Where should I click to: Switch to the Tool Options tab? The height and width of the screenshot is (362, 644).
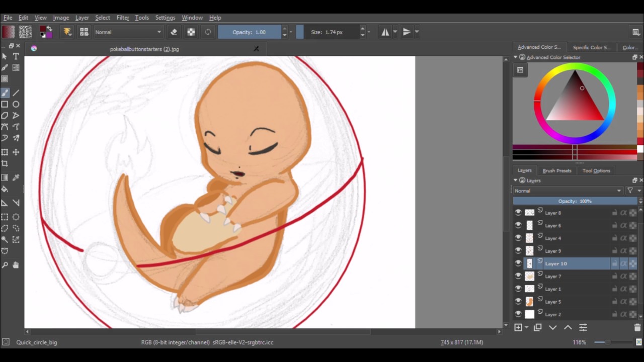(596, 170)
